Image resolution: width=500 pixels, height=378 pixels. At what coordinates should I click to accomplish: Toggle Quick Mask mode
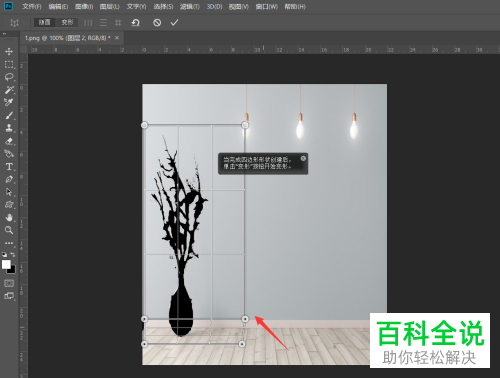click(x=9, y=283)
